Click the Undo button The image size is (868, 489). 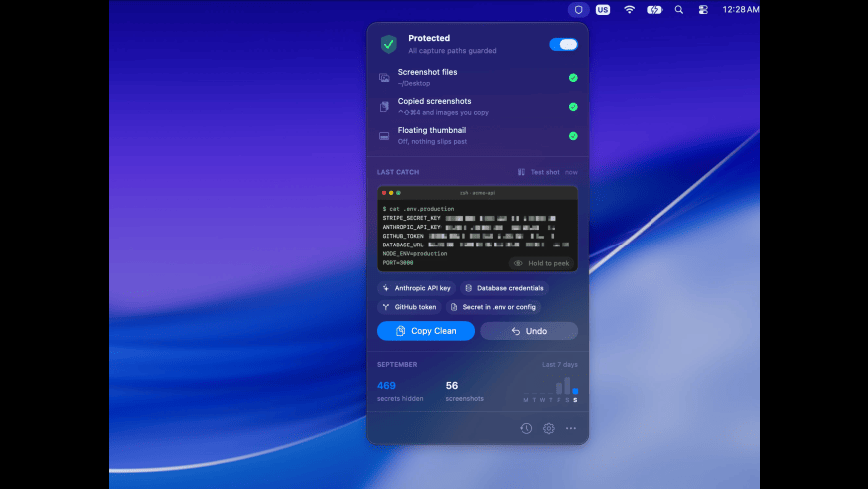click(x=529, y=331)
